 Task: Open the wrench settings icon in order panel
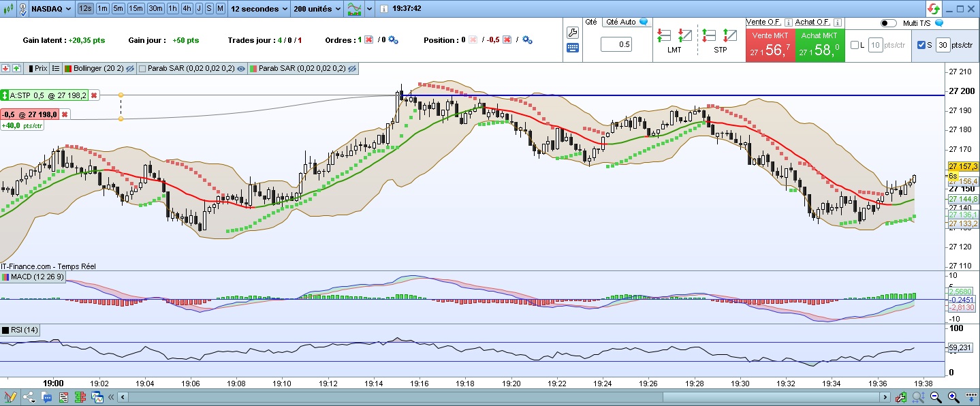(x=572, y=32)
